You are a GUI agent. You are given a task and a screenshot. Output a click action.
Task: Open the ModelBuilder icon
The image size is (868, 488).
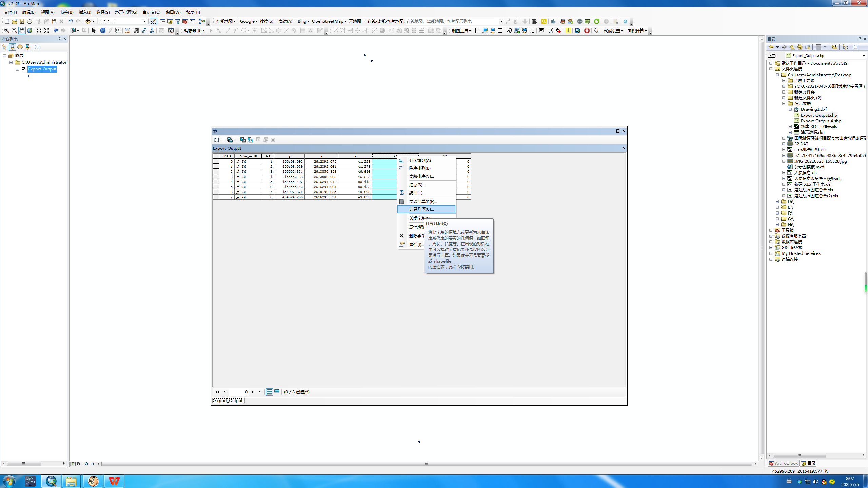pos(202,21)
